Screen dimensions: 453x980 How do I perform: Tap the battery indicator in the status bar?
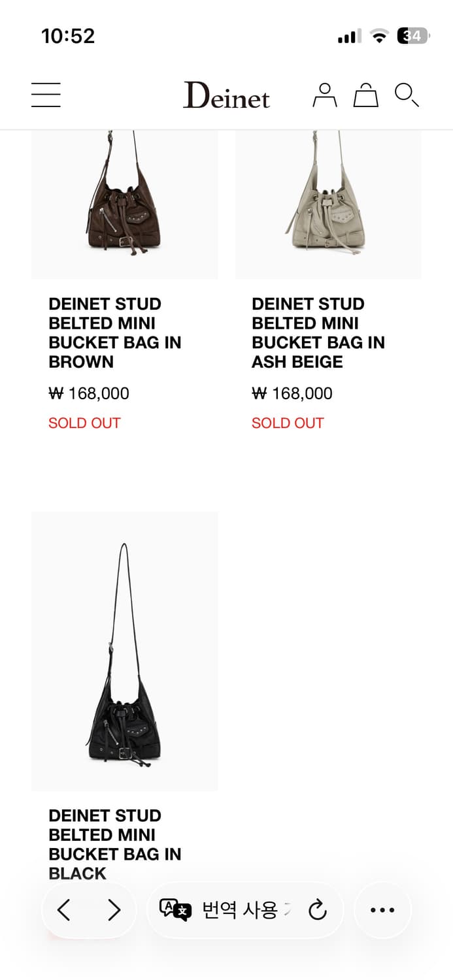(412, 36)
